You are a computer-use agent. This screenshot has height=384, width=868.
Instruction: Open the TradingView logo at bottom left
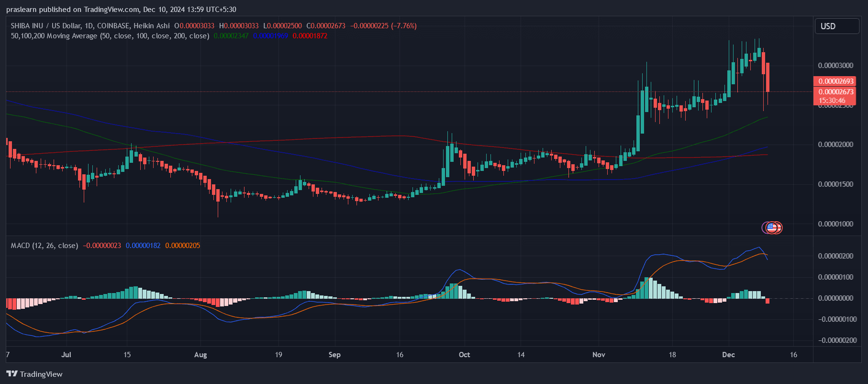point(34,374)
